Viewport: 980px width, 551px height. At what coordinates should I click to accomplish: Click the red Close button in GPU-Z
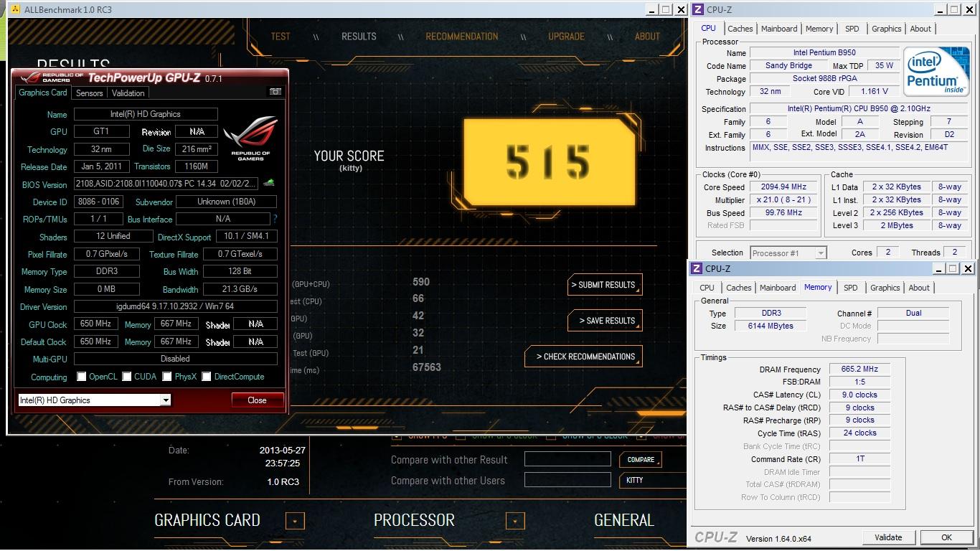pos(257,400)
